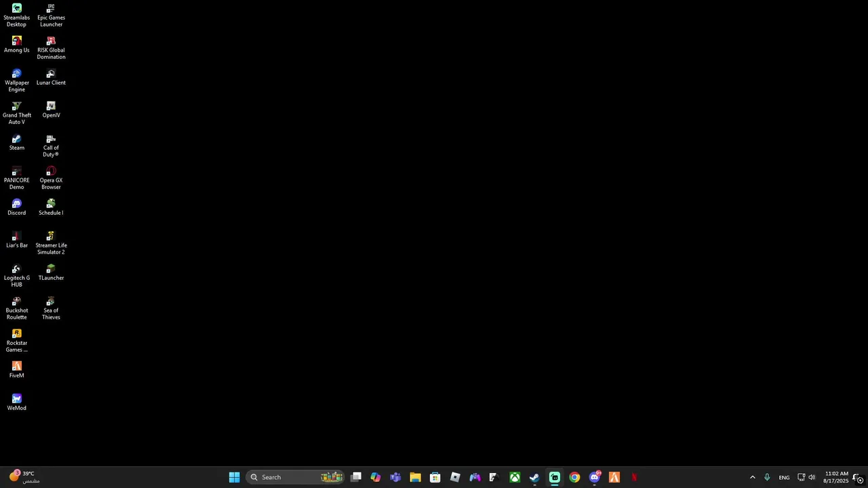Click the microphone indicator in the system tray
The width and height of the screenshot is (868, 488).
[x=767, y=477]
